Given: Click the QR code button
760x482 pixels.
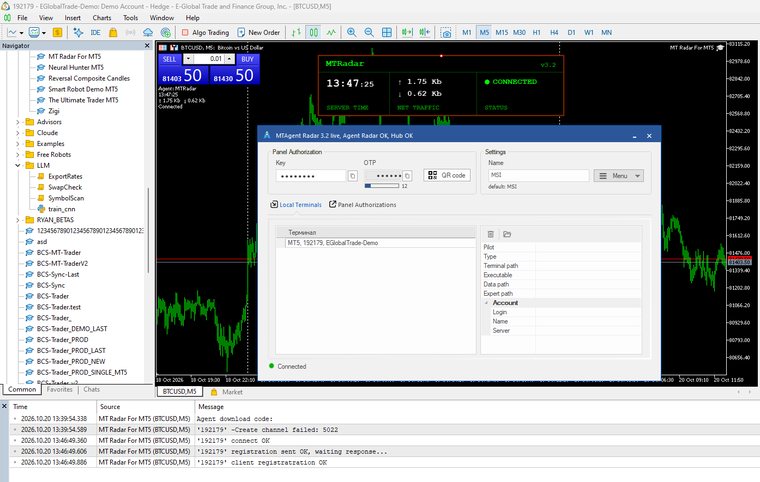Looking at the screenshot, I should click(446, 175).
